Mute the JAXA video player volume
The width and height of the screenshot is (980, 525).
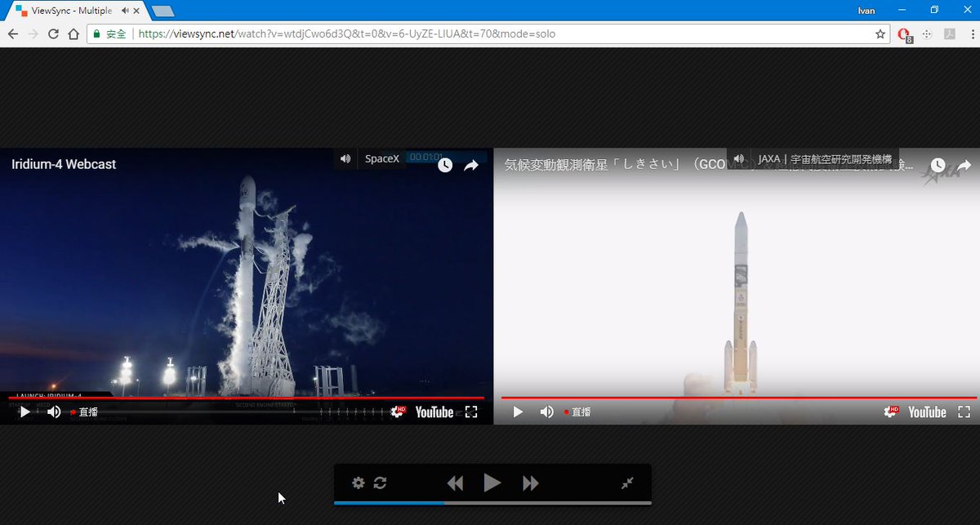coord(547,412)
